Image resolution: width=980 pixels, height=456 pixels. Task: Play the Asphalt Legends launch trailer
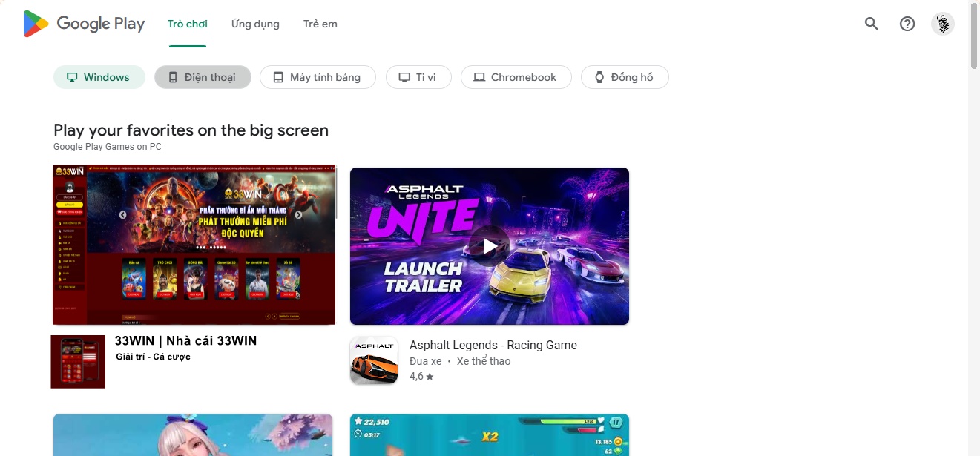point(490,246)
